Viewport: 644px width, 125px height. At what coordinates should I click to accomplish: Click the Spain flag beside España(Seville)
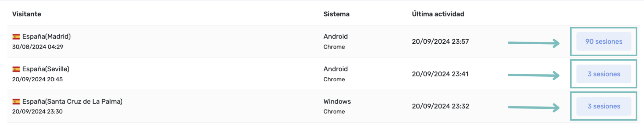click(x=16, y=69)
